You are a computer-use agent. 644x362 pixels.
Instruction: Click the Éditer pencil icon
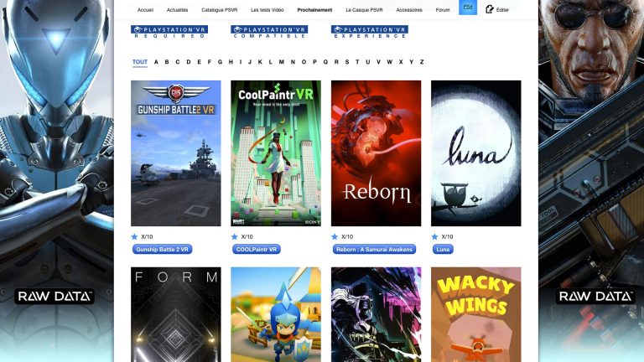[x=490, y=9]
